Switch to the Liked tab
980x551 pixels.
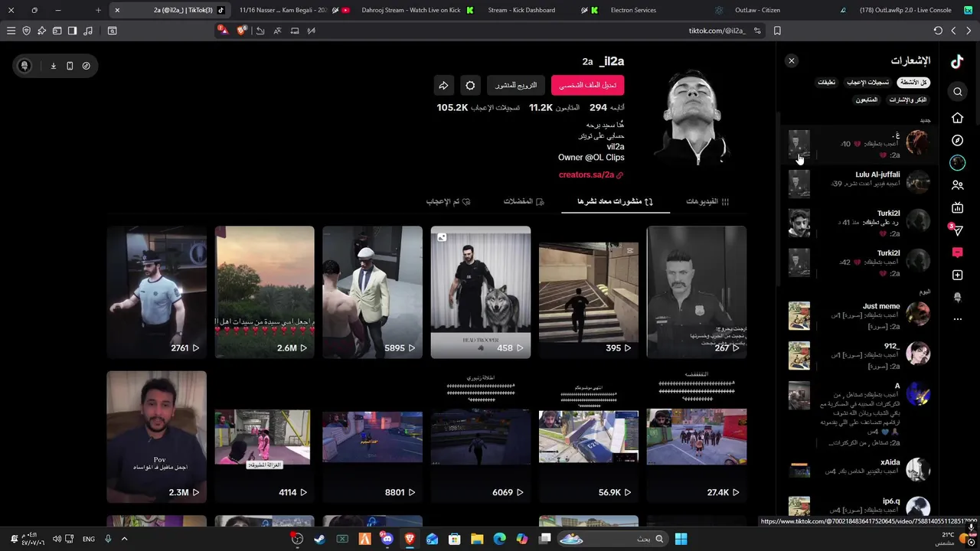(448, 201)
